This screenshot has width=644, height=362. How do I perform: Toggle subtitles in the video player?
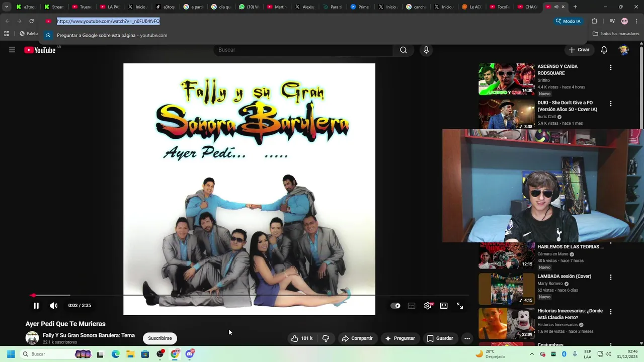tap(412, 306)
